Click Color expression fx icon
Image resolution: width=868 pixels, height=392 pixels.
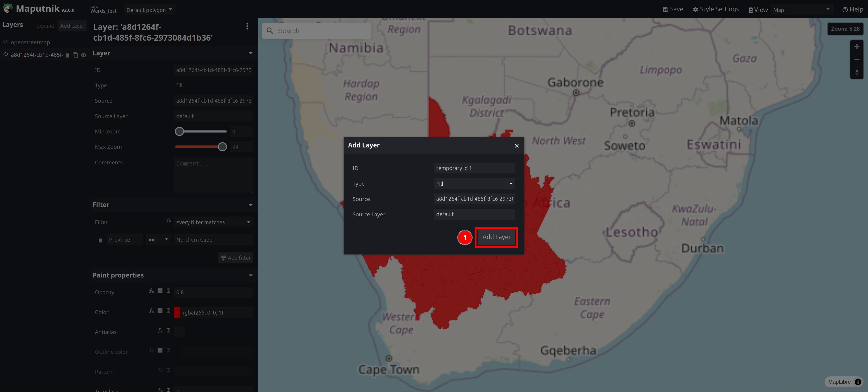[x=152, y=310]
